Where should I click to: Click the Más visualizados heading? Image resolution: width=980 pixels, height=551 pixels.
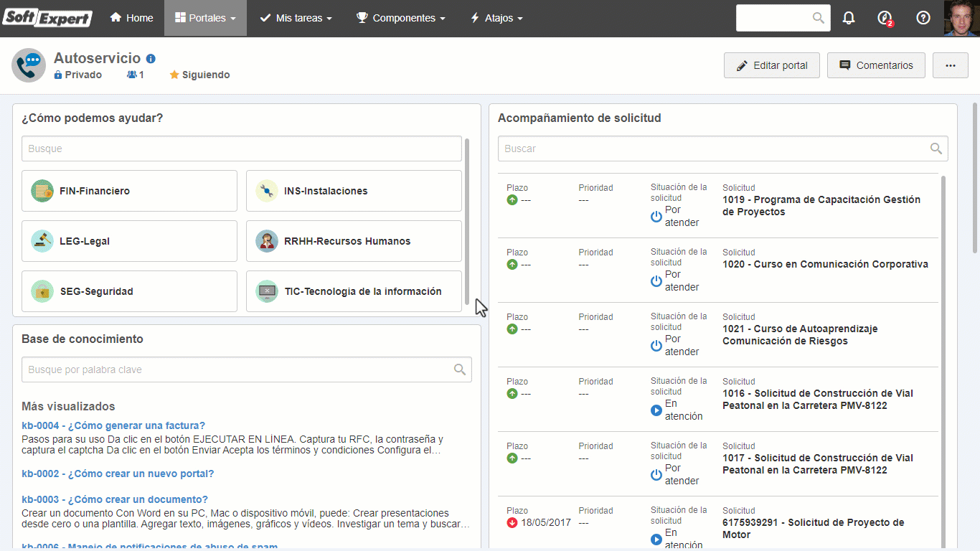68,406
